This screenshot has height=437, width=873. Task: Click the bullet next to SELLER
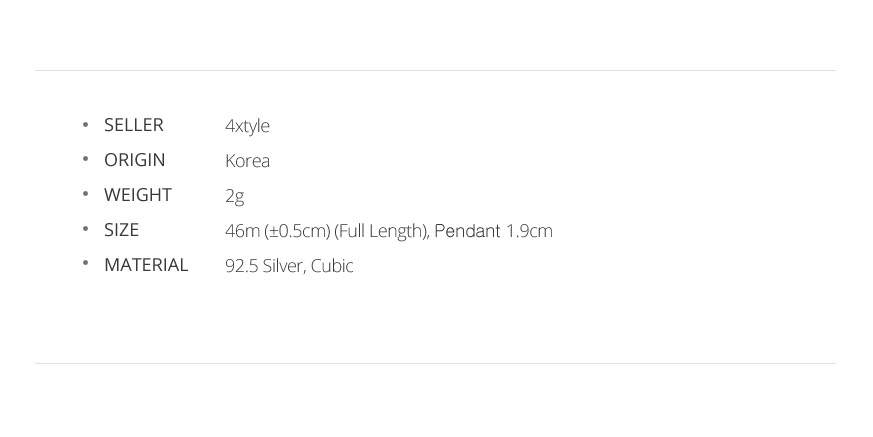click(85, 124)
